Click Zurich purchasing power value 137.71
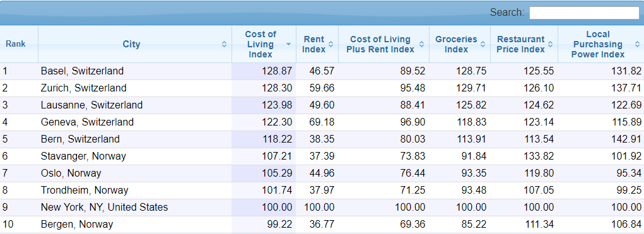Screen dimensions: 644x234 626,88
